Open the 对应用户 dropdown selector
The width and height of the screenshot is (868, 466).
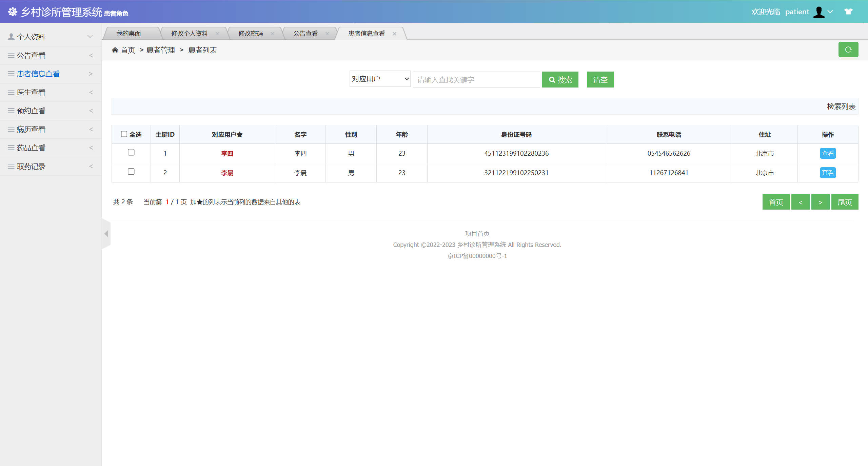pyautogui.click(x=379, y=79)
